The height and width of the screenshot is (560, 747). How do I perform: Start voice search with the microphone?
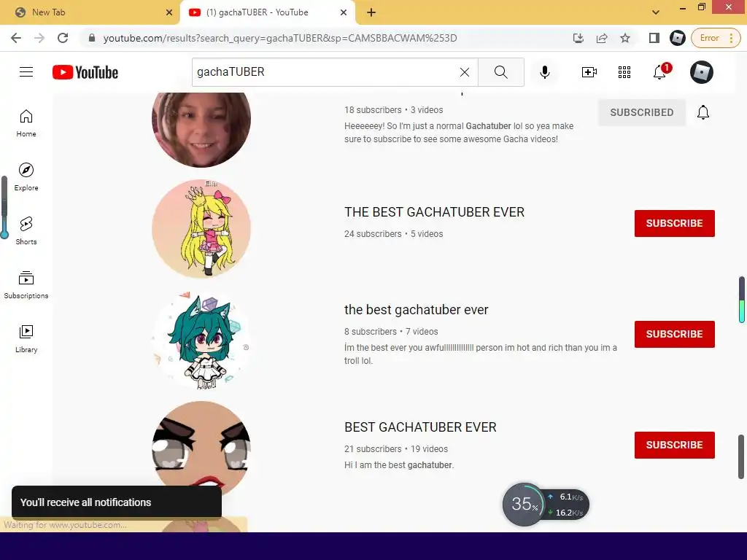coord(544,72)
